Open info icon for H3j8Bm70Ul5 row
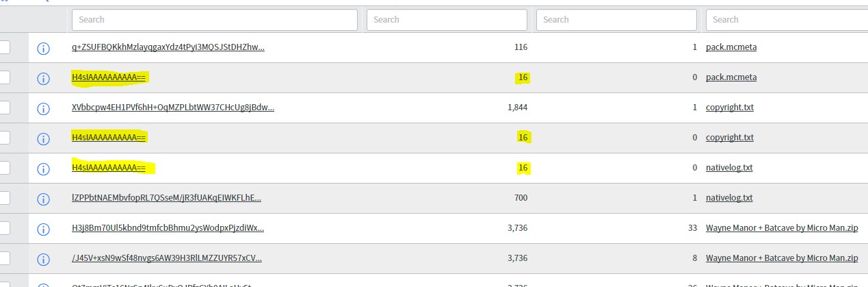This screenshot has width=868, height=287. point(43,229)
